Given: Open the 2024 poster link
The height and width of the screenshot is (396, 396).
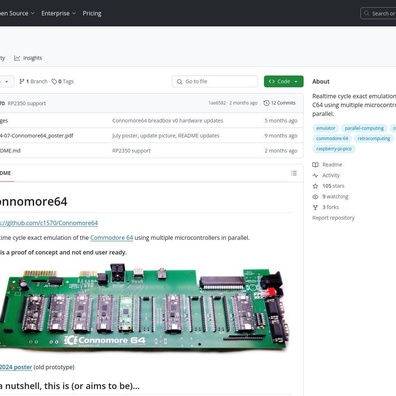Looking at the screenshot, I should [x=16, y=367].
